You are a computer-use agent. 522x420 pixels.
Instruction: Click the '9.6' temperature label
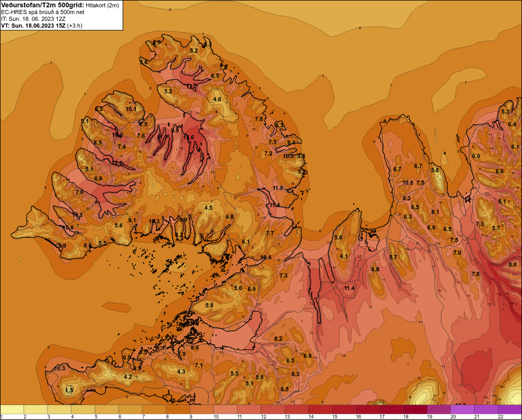(88, 245)
